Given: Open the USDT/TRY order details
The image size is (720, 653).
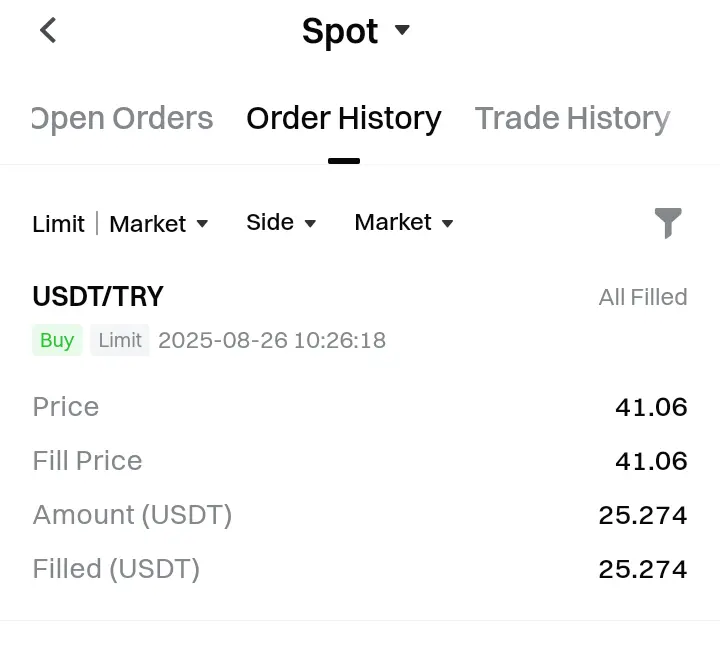Looking at the screenshot, I should (x=98, y=296).
